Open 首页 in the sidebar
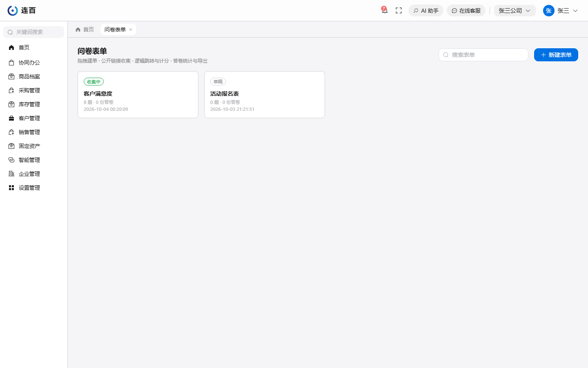Screen dimensions: 588x368 click(x=33, y=47)
